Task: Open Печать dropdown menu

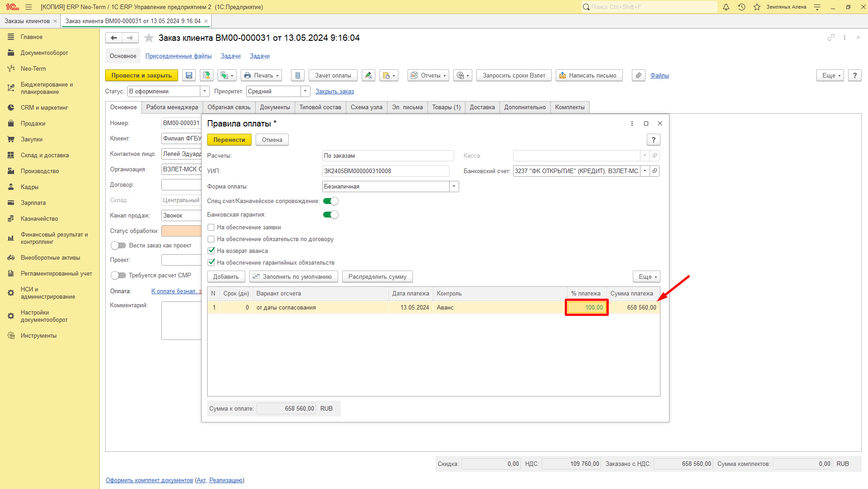Action: click(262, 76)
